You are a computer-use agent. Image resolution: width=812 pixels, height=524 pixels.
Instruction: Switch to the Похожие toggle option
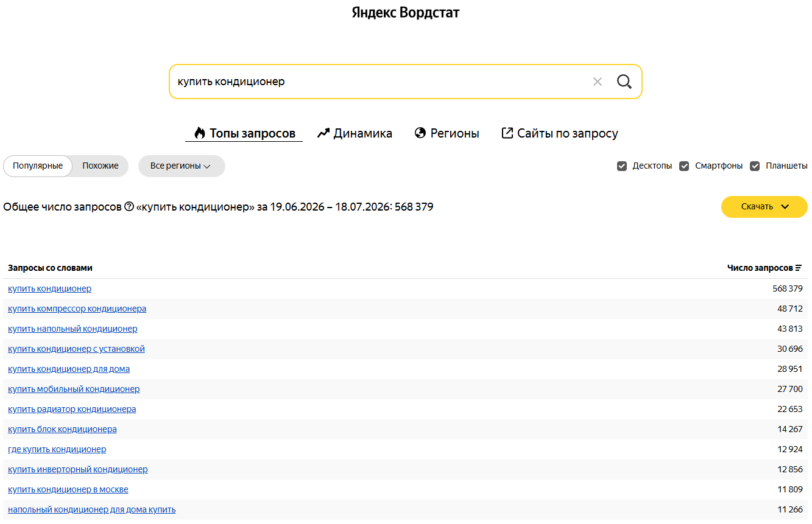click(x=101, y=166)
